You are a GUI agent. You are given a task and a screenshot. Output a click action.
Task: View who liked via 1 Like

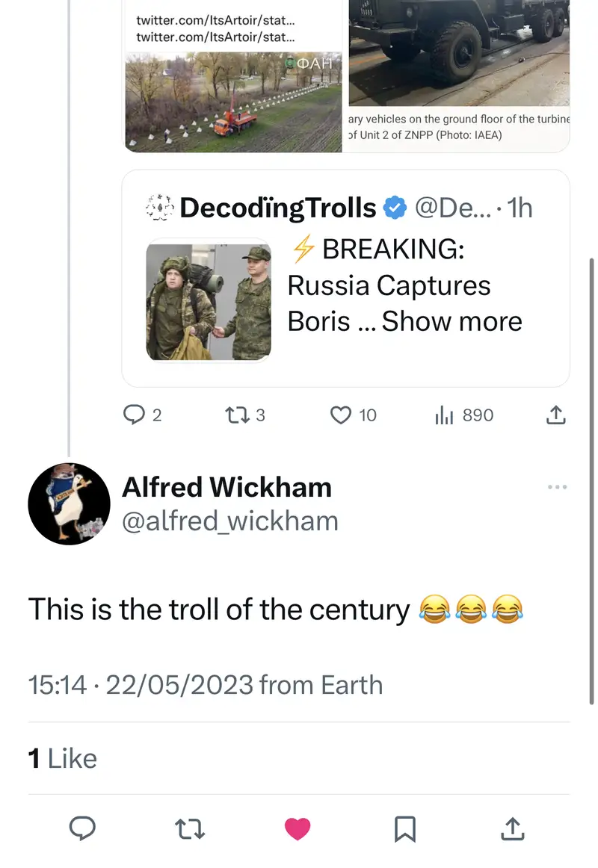pyautogui.click(x=63, y=758)
